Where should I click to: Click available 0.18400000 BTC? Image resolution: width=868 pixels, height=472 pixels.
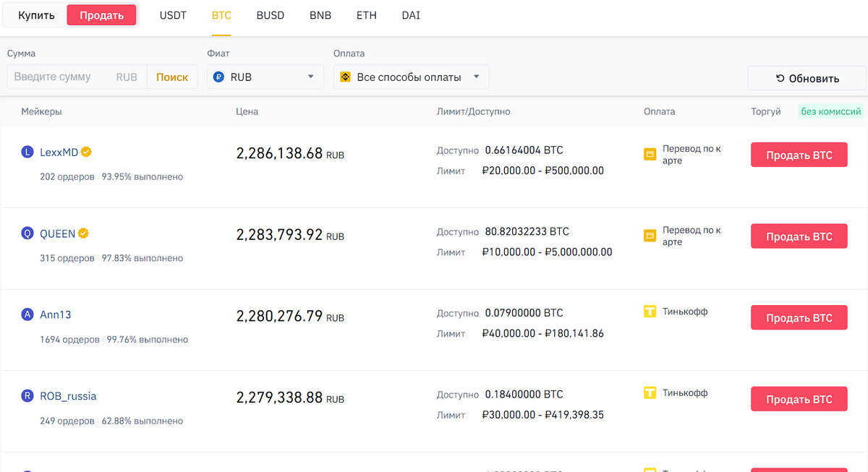point(524,394)
